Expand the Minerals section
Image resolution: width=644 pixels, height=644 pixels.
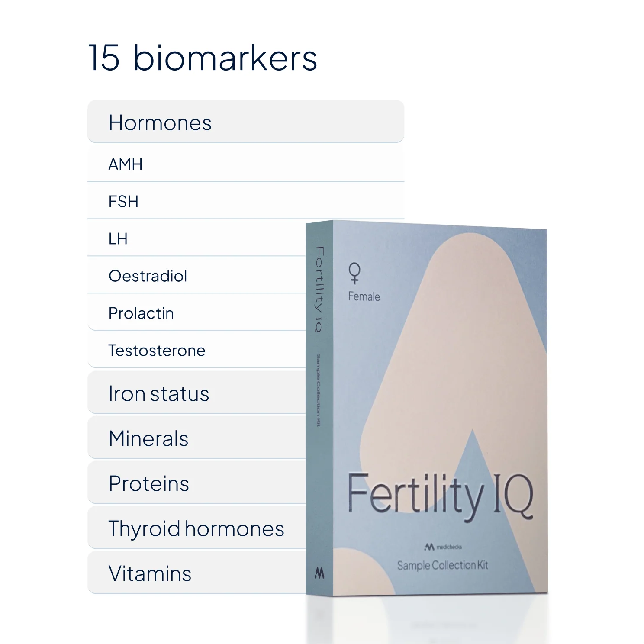click(x=197, y=438)
